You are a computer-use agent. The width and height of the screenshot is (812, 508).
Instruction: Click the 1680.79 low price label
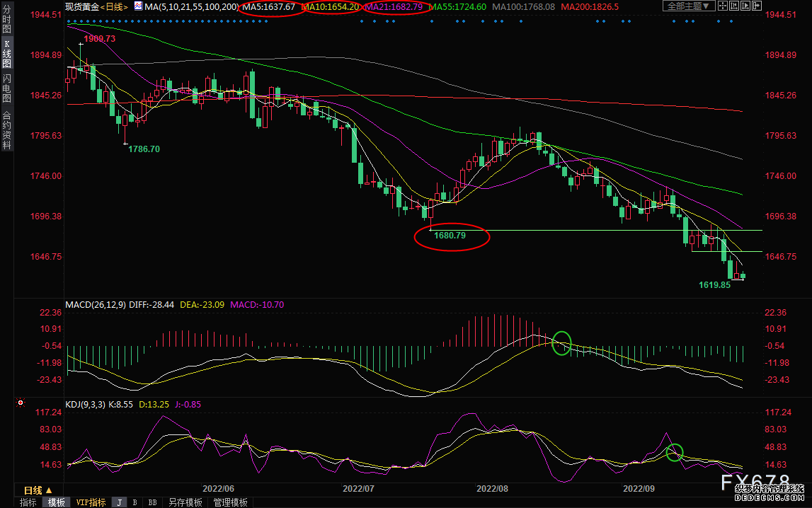pos(450,236)
